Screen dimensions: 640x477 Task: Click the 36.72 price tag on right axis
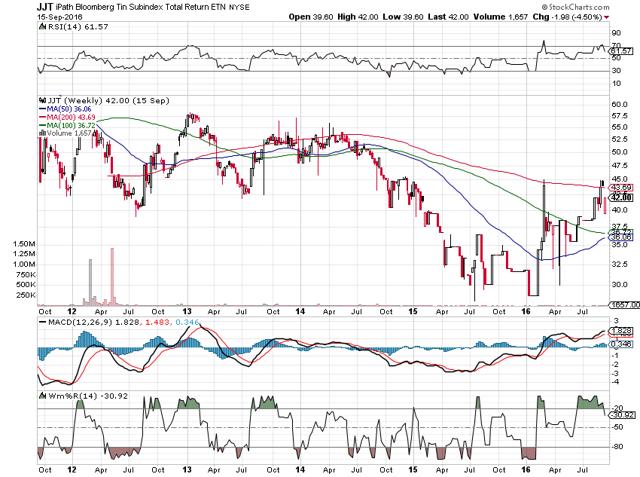click(x=621, y=231)
